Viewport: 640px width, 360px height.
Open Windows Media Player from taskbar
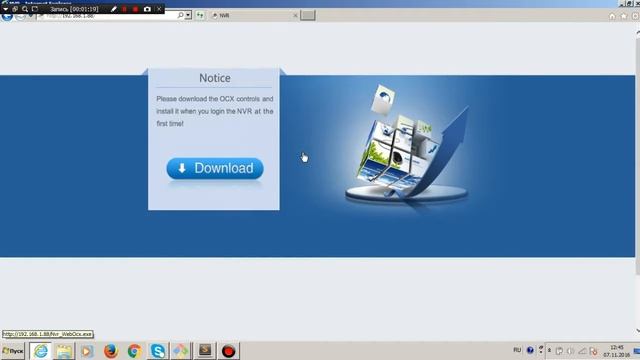pyautogui.click(x=87, y=351)
